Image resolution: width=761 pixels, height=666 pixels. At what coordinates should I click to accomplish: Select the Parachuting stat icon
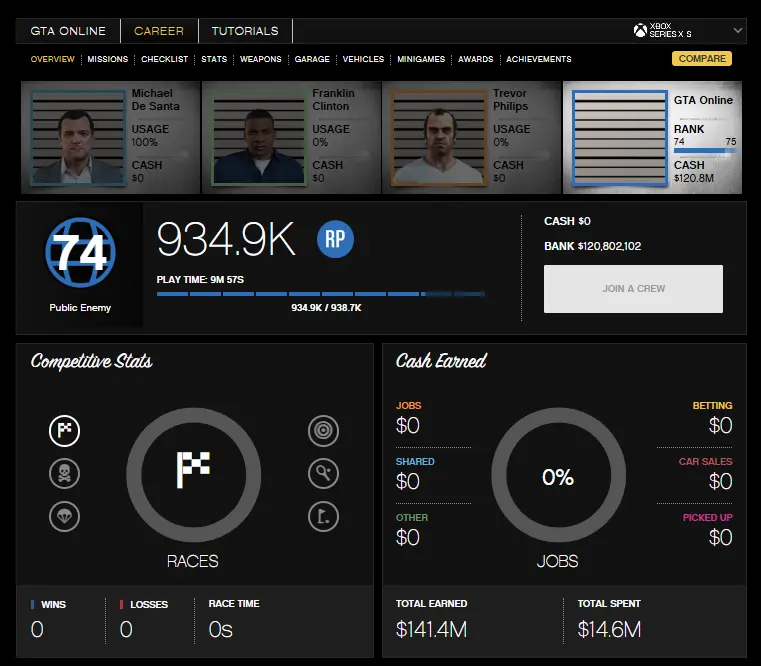click(65, 516)
